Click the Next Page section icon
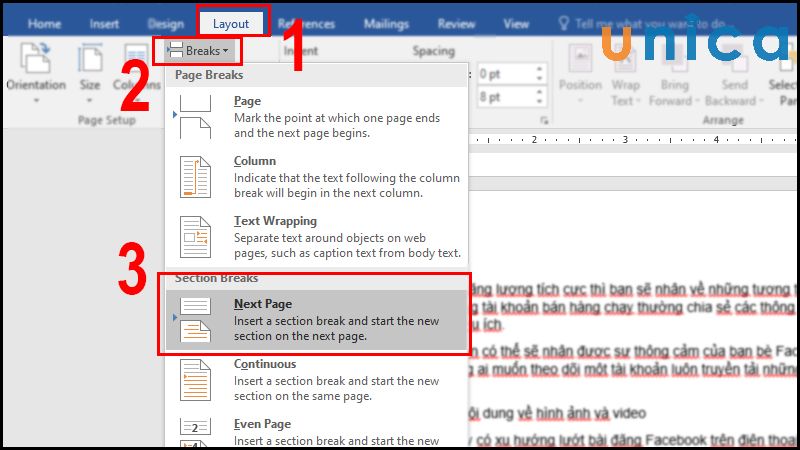The height and width of the screenshot is (450, 800). coord(195,320)
